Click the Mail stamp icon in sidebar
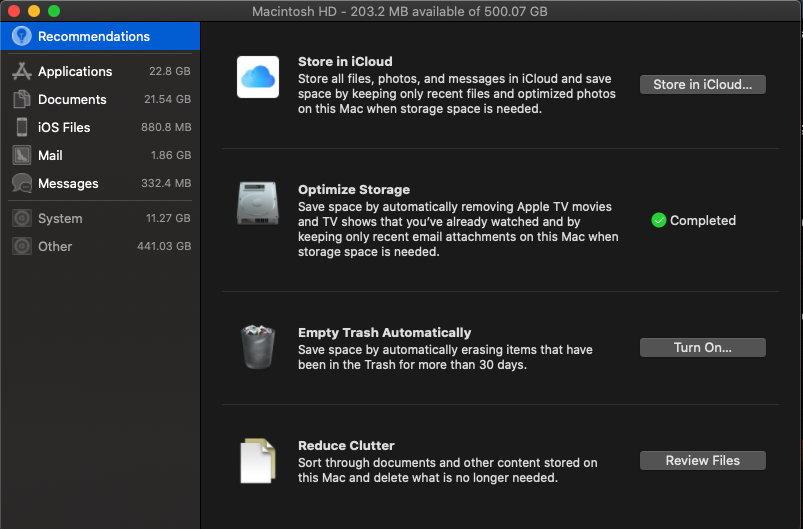803x529 pixels. pos(21,155)
